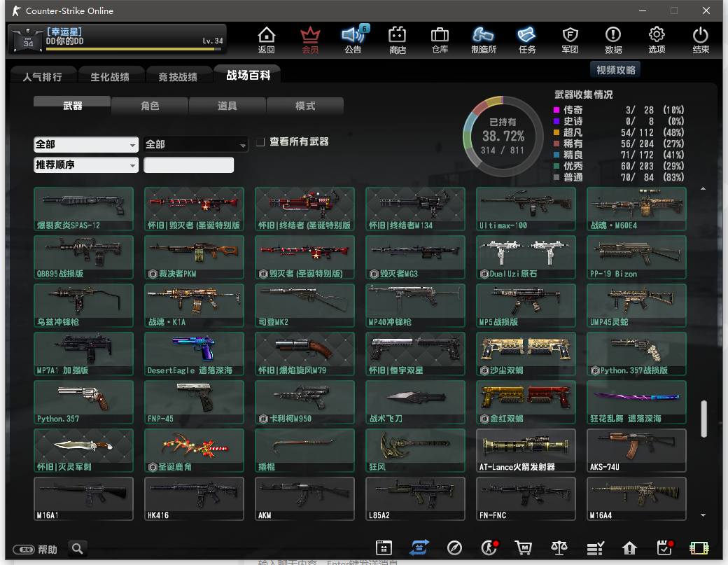Click the weapon search text field
Viewport: 728px width, 565px height.
point(188,165)
